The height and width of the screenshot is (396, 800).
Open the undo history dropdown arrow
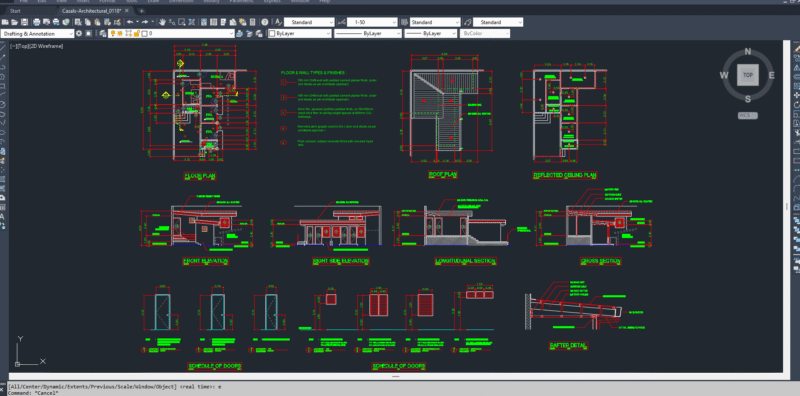138,22
